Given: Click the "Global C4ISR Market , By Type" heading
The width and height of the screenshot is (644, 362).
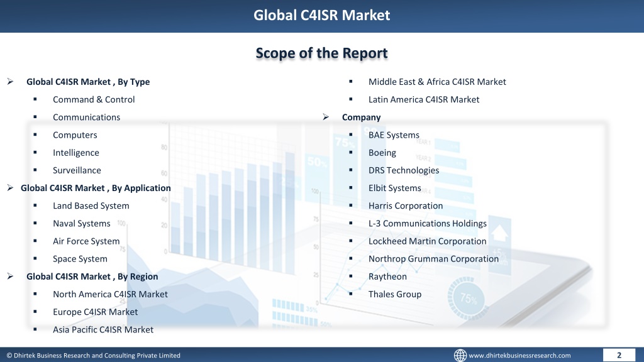Looking at the screenshot, I should (x=88, y=82).
